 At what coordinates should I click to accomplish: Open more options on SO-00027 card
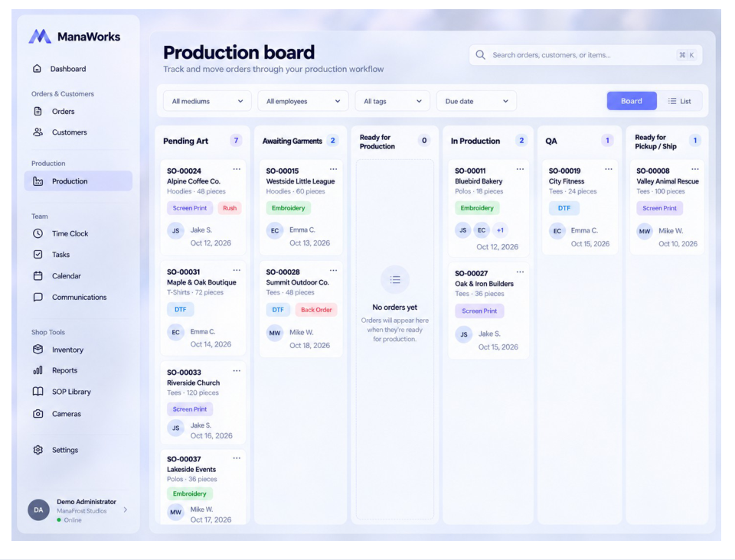coord(521,272)
